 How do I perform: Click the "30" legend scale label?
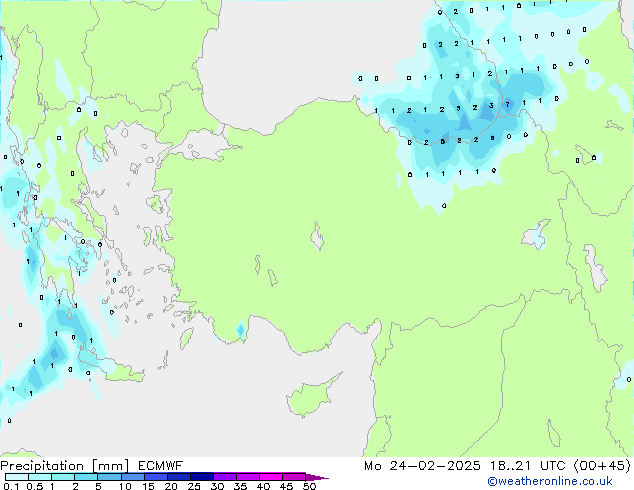point(217,486)
